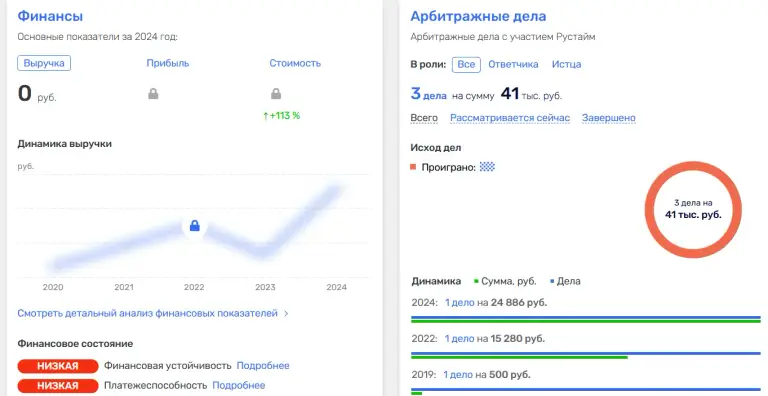Click the Финансовое состояние heading

75,344
